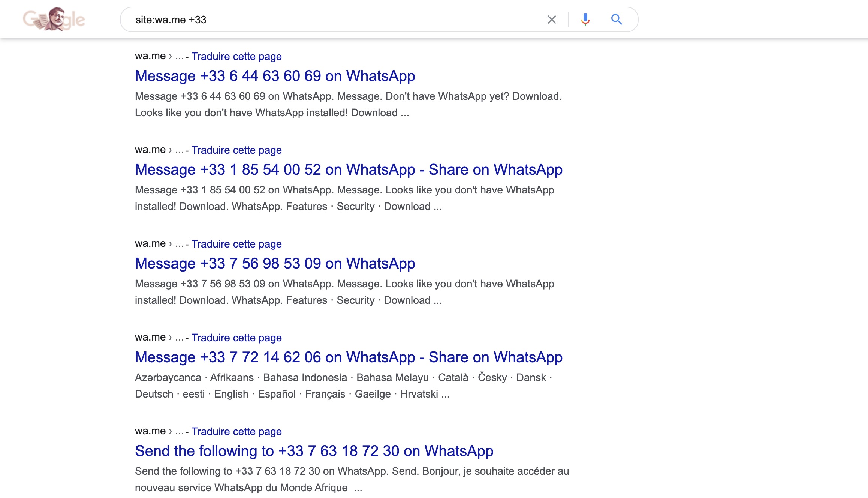The width and height of the screenshot is (868, 498).
Task: Translate the third result via 'Traduire cette page'
Action: 236,244
